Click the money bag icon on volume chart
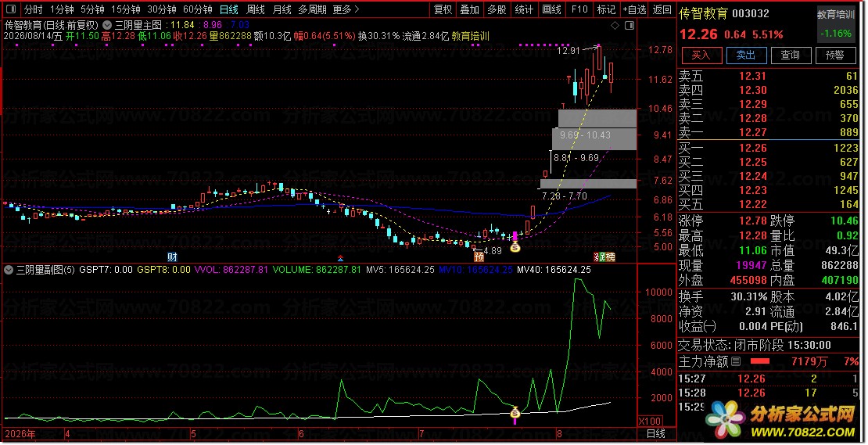 pyautogui.click(x=515, y=412)
